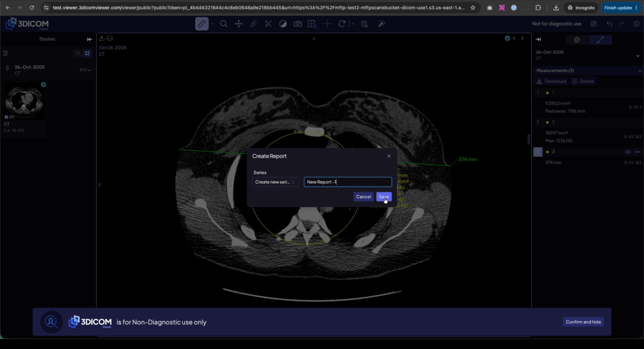Open the CT series thumbnail
Image resolution: width=644 pixels, height=349 pixels.
(24, 101)
